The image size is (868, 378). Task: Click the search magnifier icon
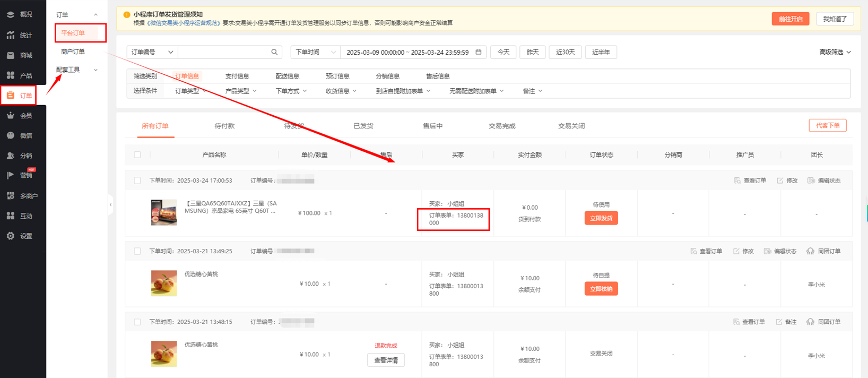(274, 52)
